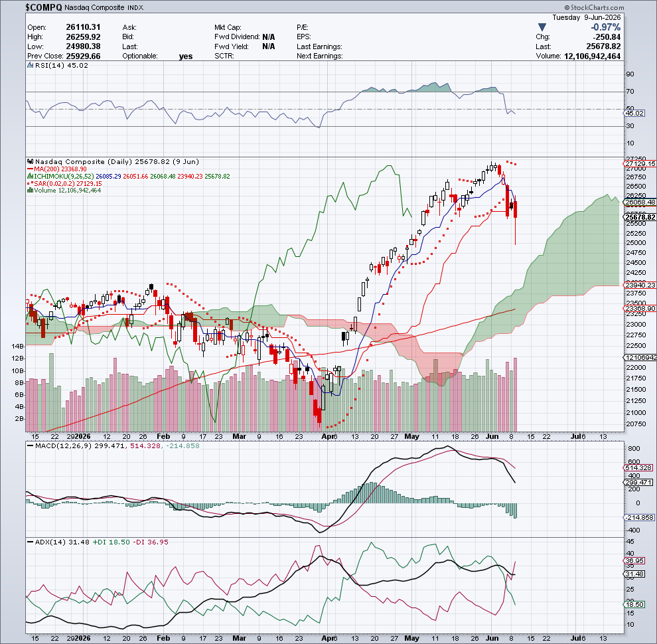Click the Nasdaq Composite (Daily) legend label
This screenshot has height=644, width=657.
[x=117, y=162]
